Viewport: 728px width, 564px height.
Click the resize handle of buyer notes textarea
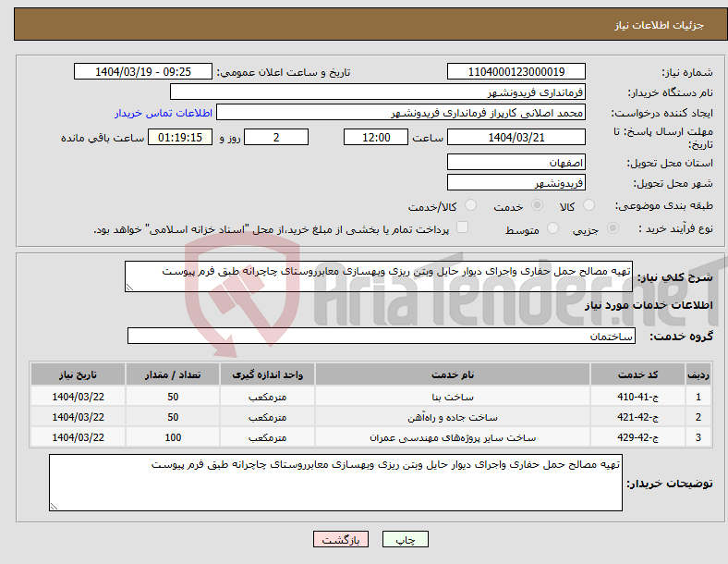click(54, 507)
